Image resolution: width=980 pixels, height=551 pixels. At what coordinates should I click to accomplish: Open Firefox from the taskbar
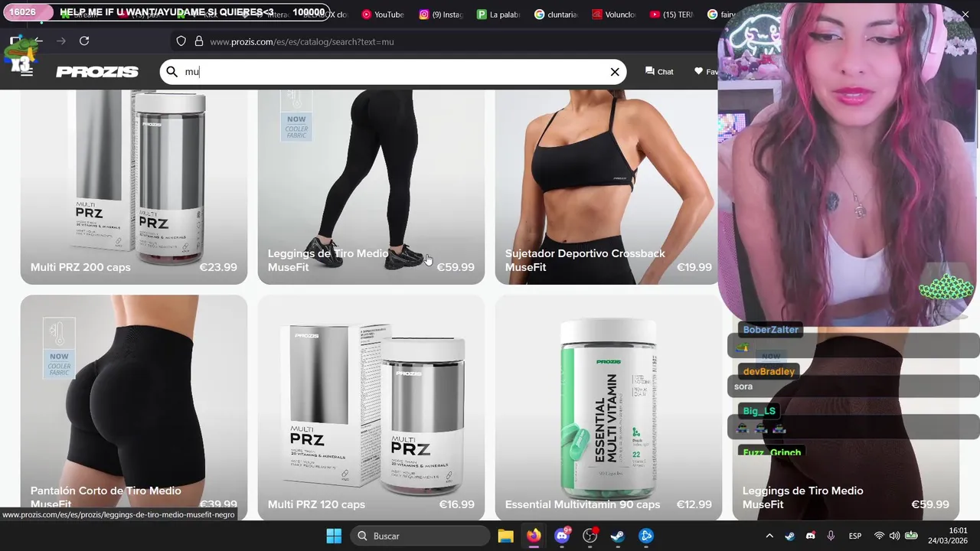coord(534,536)
